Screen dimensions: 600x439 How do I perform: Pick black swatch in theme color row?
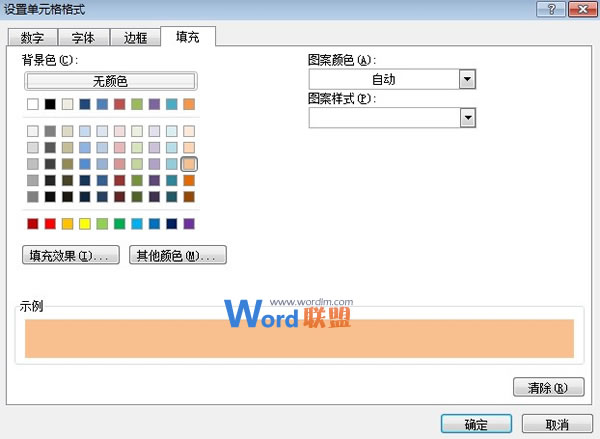[x=50, y=104]
